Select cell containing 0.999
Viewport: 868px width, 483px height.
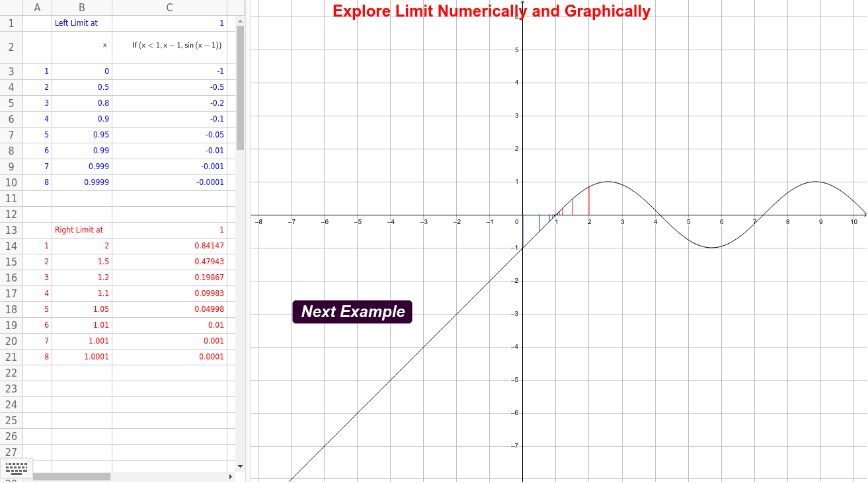coord(82,167)
